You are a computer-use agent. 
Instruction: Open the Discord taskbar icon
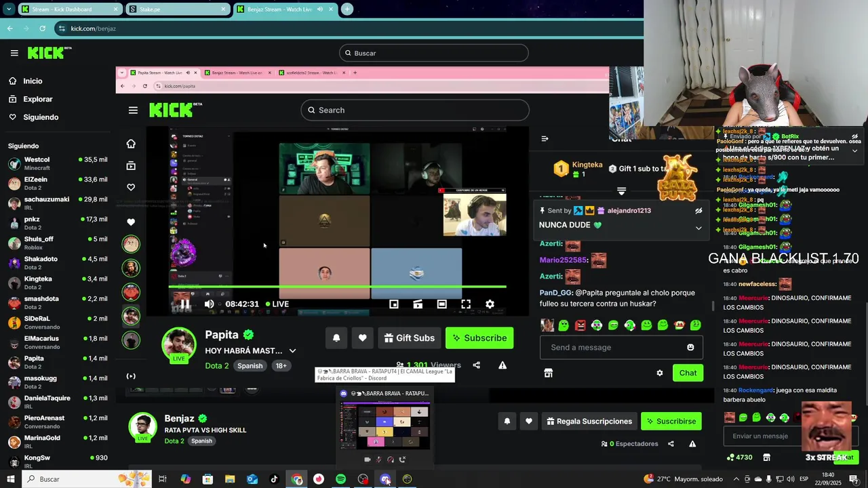click(385, 479)
